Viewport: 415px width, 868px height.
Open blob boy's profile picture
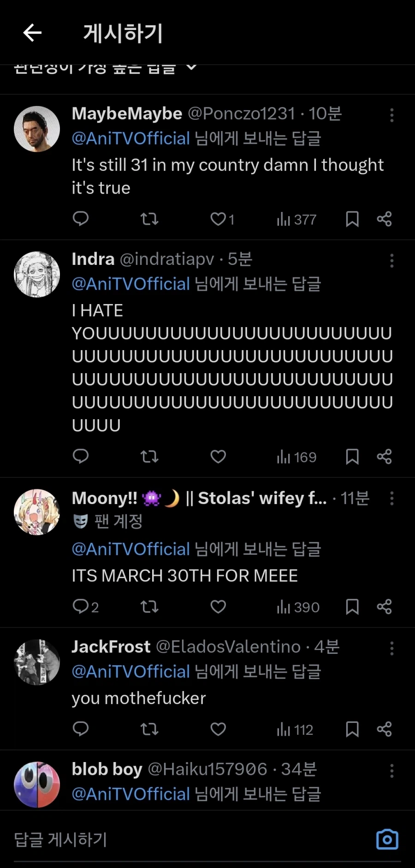(x=37, y=784)
